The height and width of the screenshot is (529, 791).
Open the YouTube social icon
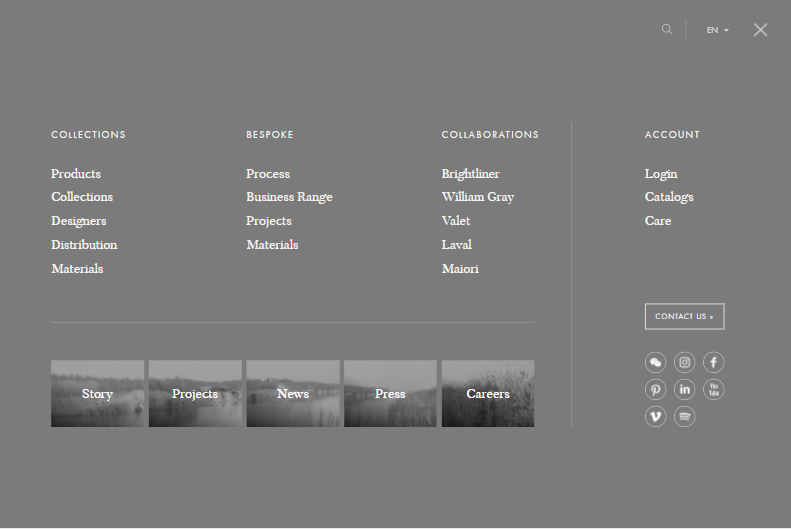tap(713, 389)
